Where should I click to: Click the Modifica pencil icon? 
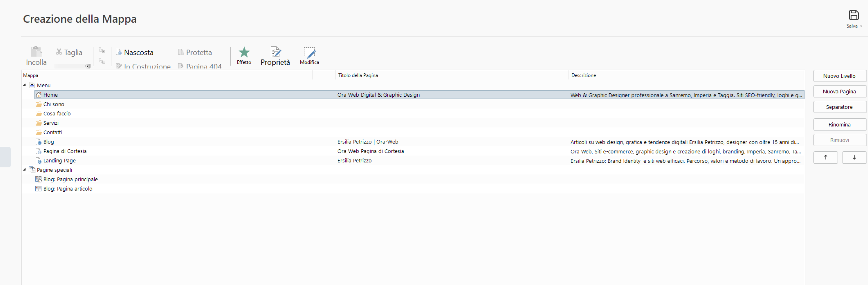(x=309, y=53)
